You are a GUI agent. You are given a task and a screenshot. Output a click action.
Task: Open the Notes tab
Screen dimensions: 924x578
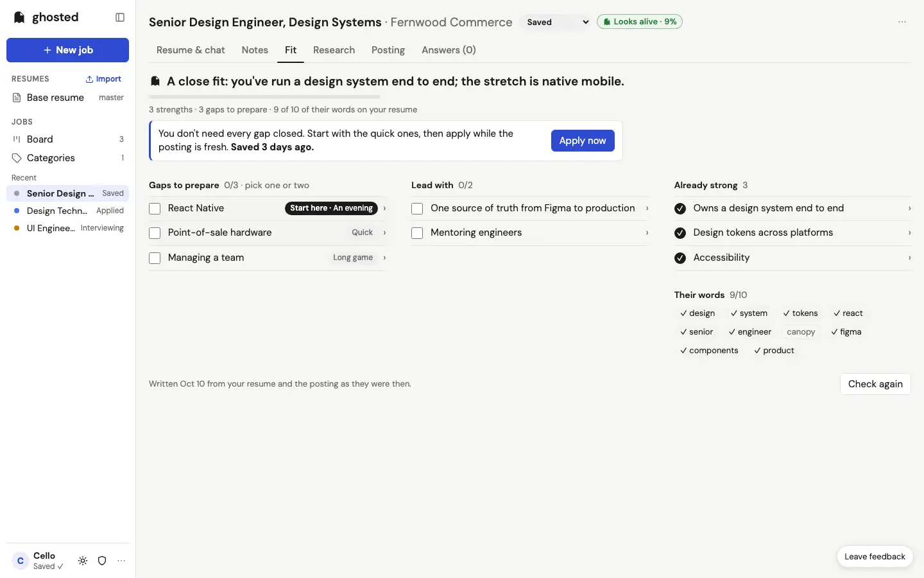(255, 50)
